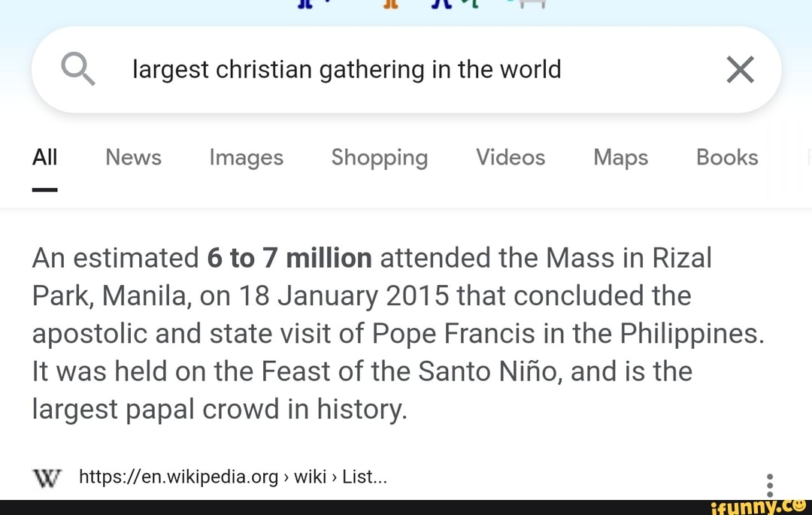Open the Books results tab

[726, 157]
